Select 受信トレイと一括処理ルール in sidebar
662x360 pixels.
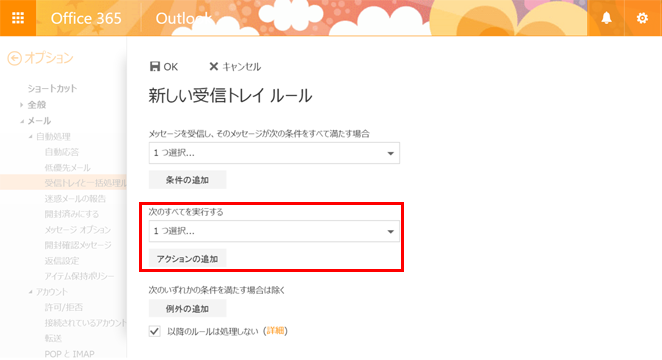(x=63, y=183)
